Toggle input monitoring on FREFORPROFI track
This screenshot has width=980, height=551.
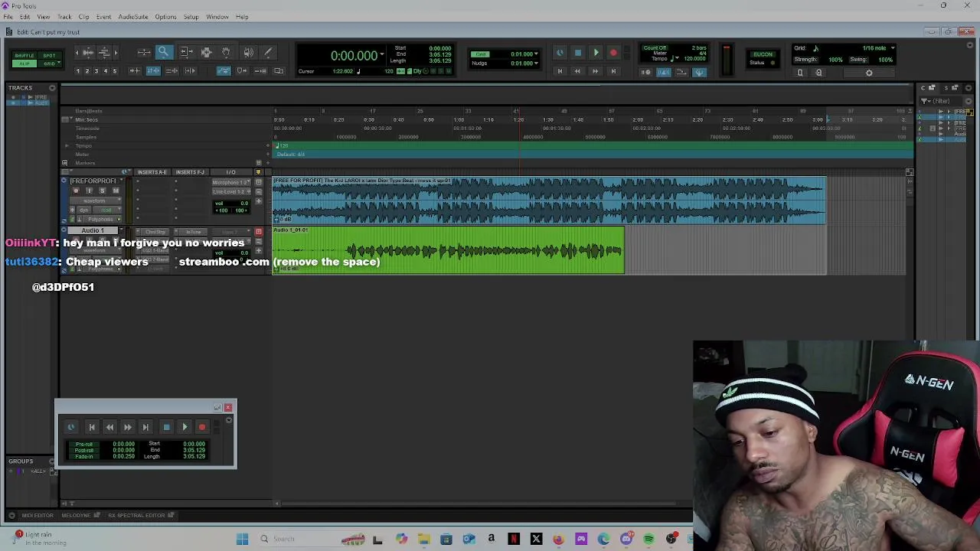point(89,191)
